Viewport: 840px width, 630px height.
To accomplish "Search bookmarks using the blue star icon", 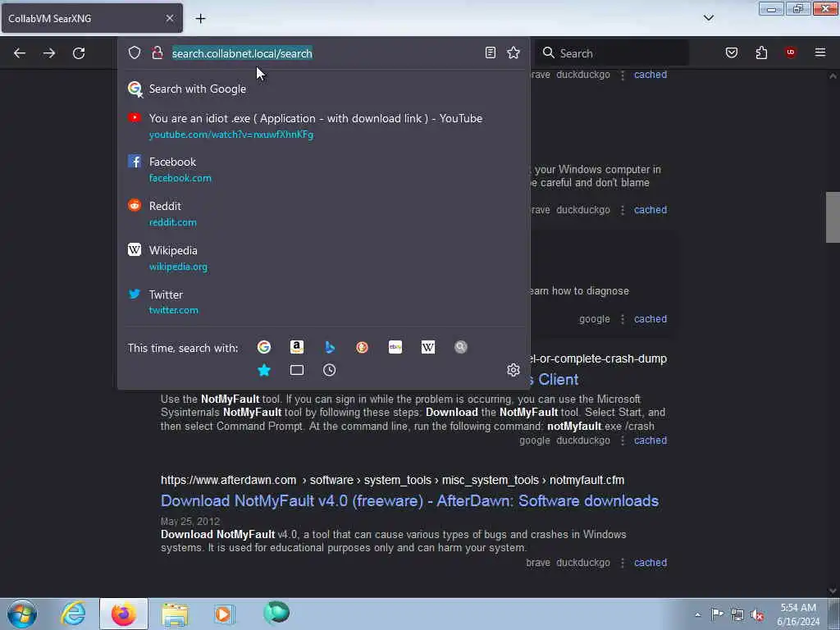I will 264,370.
